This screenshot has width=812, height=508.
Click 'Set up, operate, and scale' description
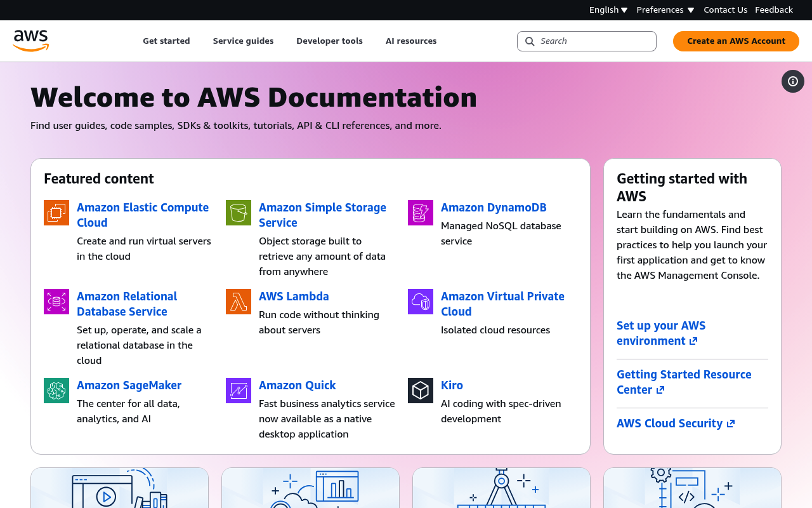tap(139, 345)
